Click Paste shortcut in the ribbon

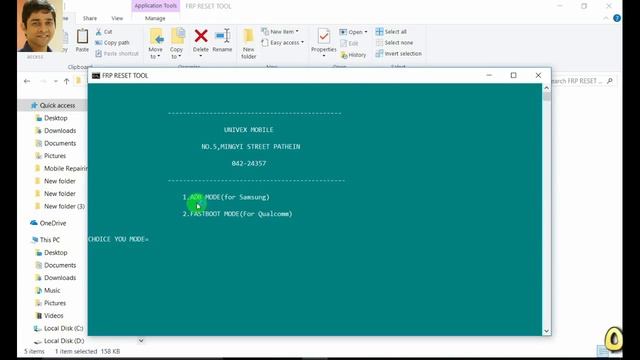117,53
